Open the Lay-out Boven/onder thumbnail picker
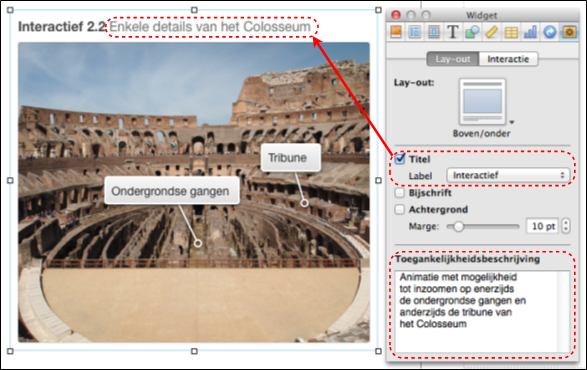 [483, 102]
